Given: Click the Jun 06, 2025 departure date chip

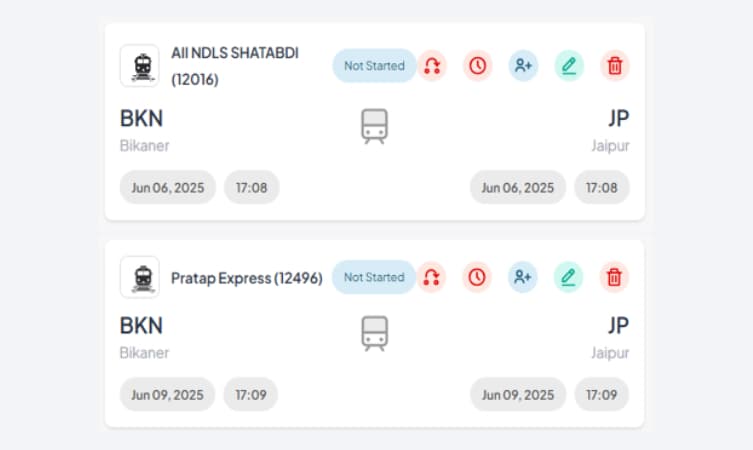Looking at the screenshot, I should [167, 187].
